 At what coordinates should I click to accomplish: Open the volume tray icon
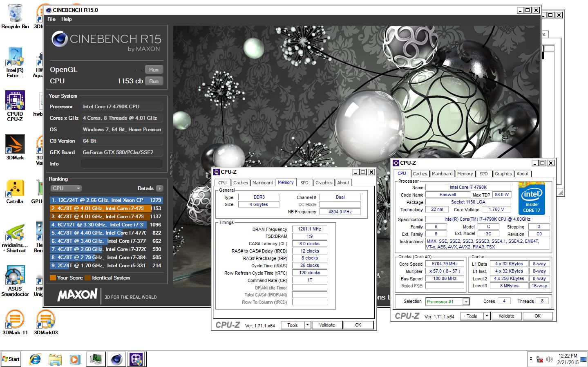pyautogui.click(x=550, y=359)
